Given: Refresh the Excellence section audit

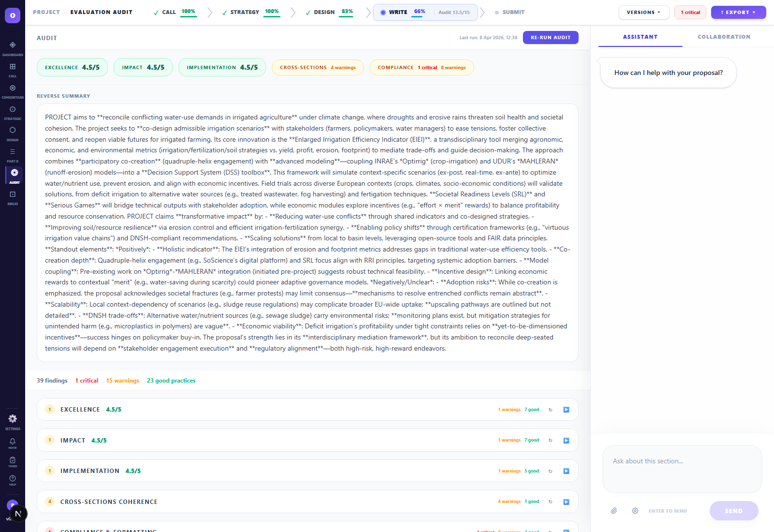Looking at the screenshot, I should pyautogui.click(x=551, y=410).
